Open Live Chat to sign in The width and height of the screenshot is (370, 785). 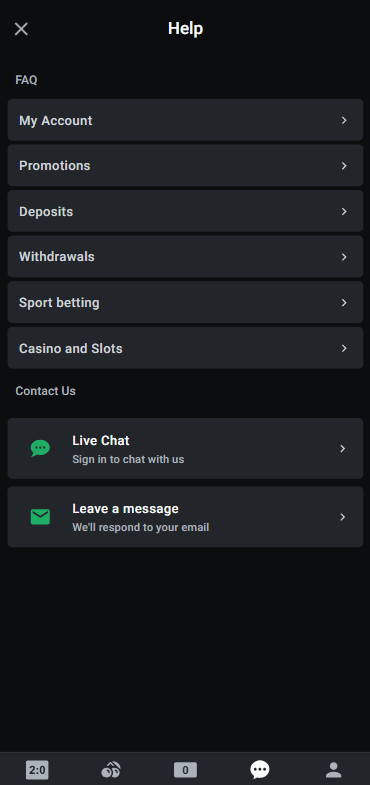(x=185, y=449)
